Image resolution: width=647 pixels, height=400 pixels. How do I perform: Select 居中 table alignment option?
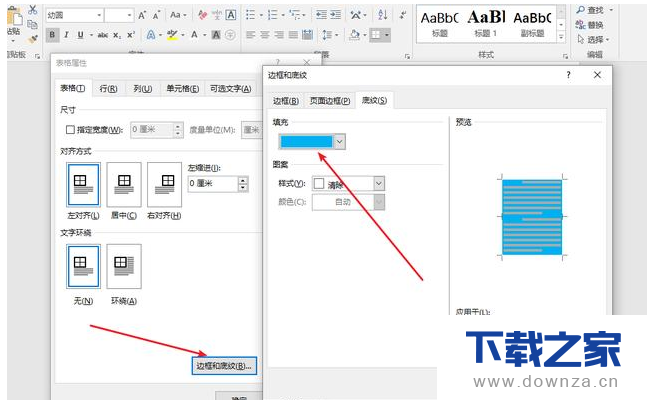124,185
